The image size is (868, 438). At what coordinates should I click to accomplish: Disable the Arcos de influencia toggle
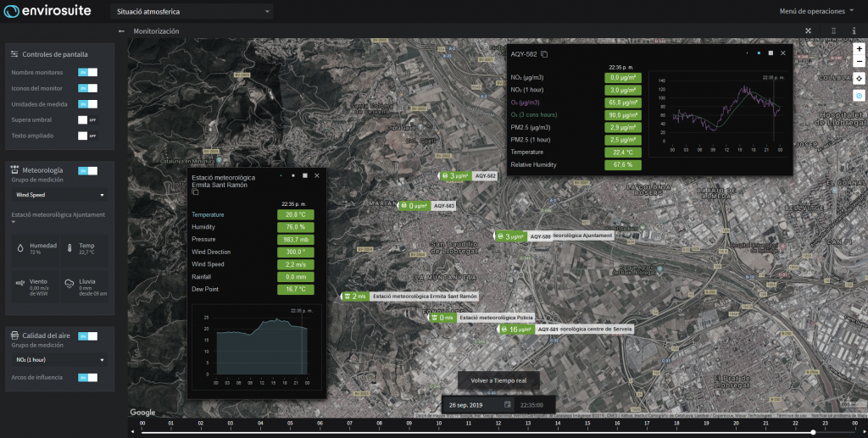[88, 377]
